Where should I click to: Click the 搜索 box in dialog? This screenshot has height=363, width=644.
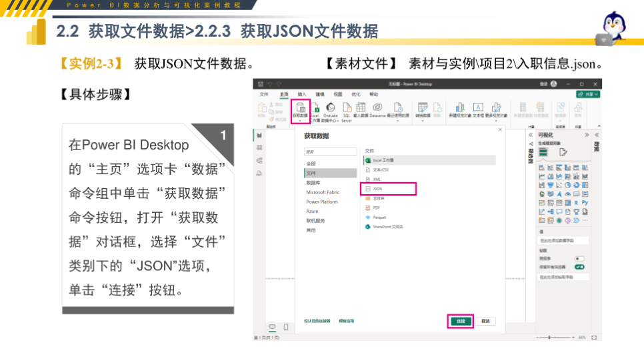click(x=330, y=151)
